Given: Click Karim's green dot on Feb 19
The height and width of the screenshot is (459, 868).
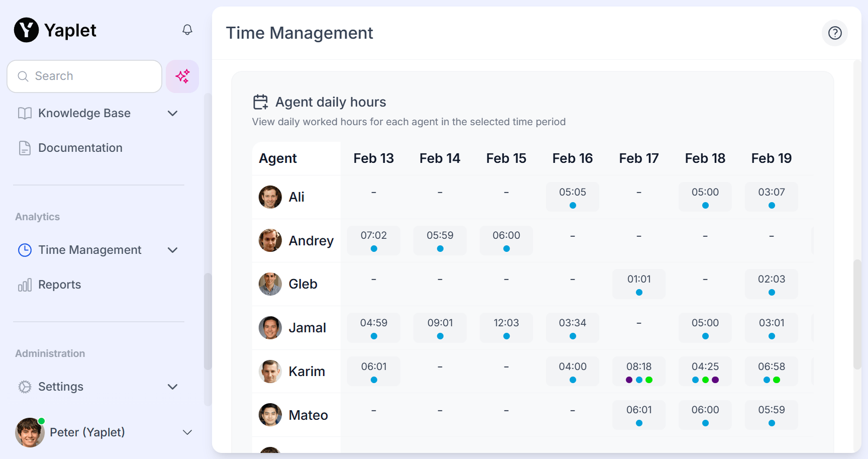Looking at the screenshot, I should (x=777, y=380).
